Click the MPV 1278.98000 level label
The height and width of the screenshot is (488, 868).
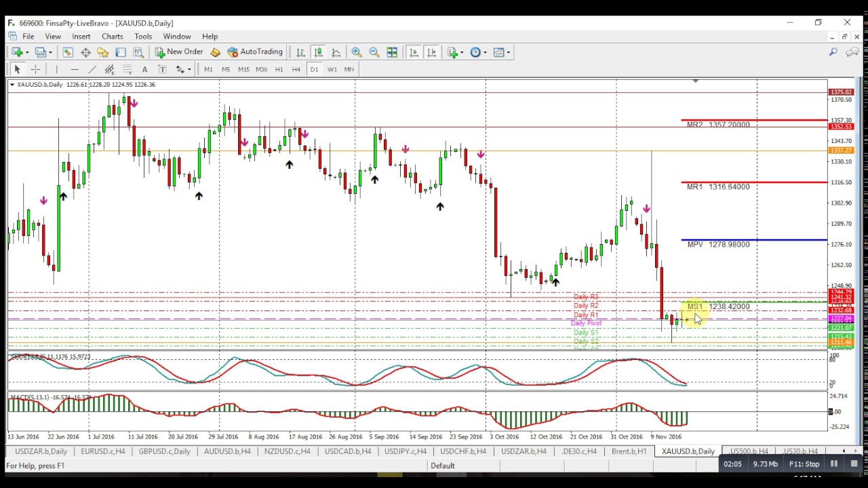(719, 245)
